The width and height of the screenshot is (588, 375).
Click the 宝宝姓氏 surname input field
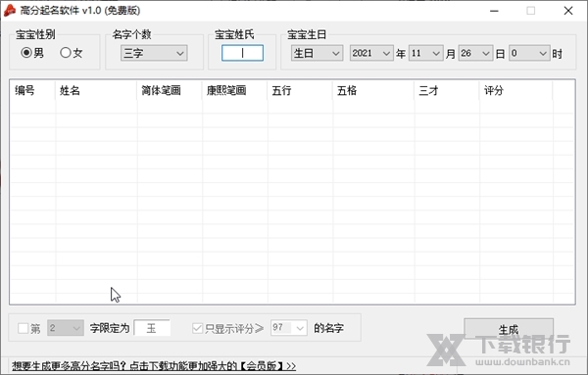[242, 53]
